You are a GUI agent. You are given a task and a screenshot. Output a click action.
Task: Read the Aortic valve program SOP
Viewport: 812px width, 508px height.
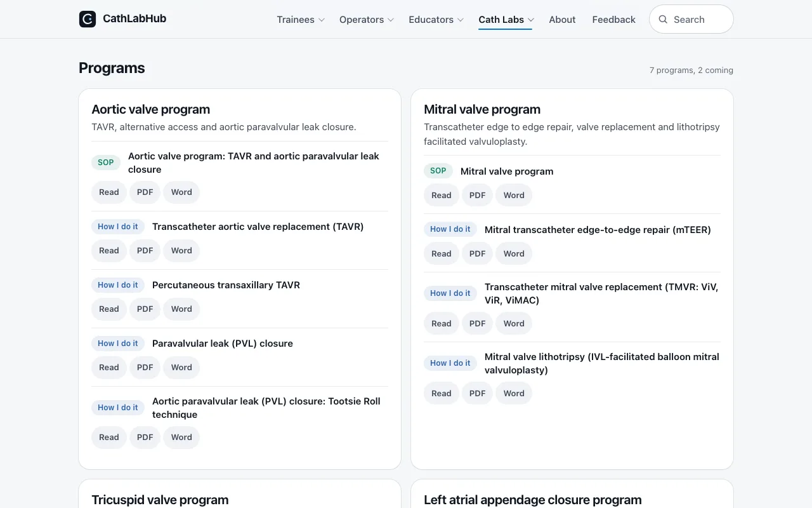pyautogui.click(x=109, y=192)
